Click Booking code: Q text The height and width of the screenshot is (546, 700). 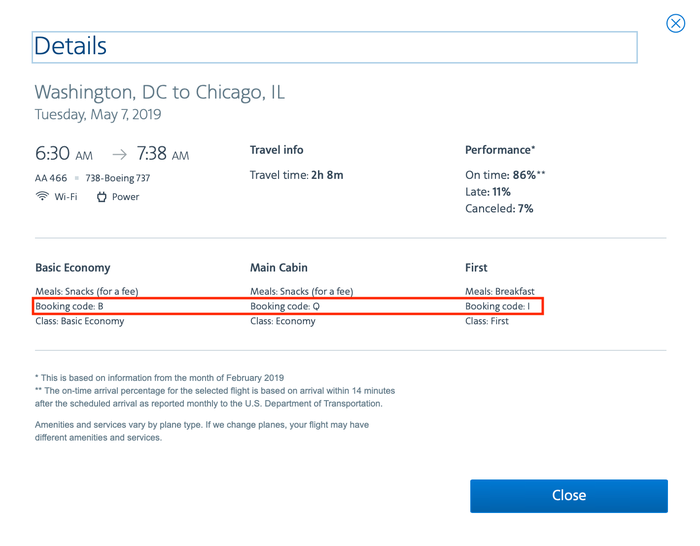coord(285,306)
